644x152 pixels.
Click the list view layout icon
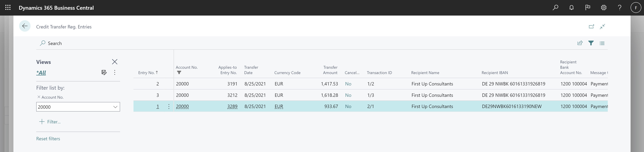tap(602, 43)
